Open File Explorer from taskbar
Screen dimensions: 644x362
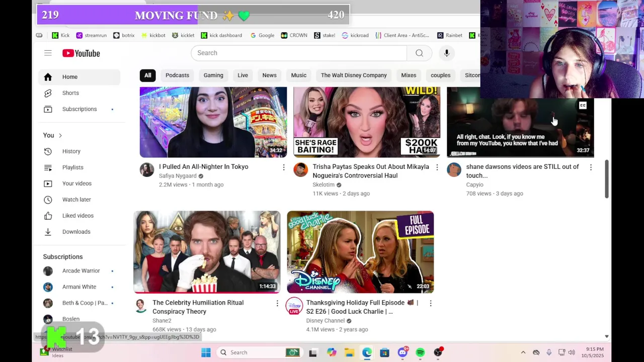(x=349, y=352)
